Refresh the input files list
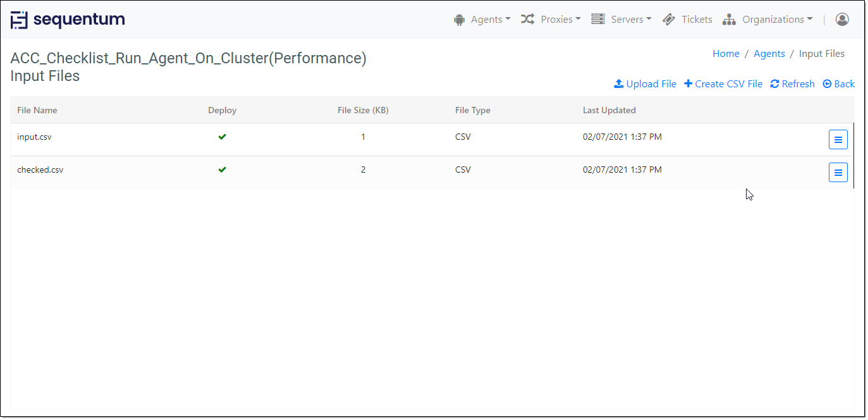 [792, 84]
